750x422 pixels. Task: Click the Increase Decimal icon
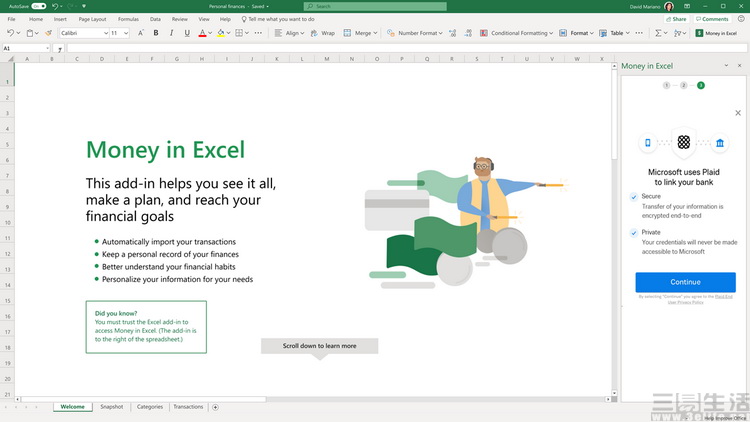[452, 33]
